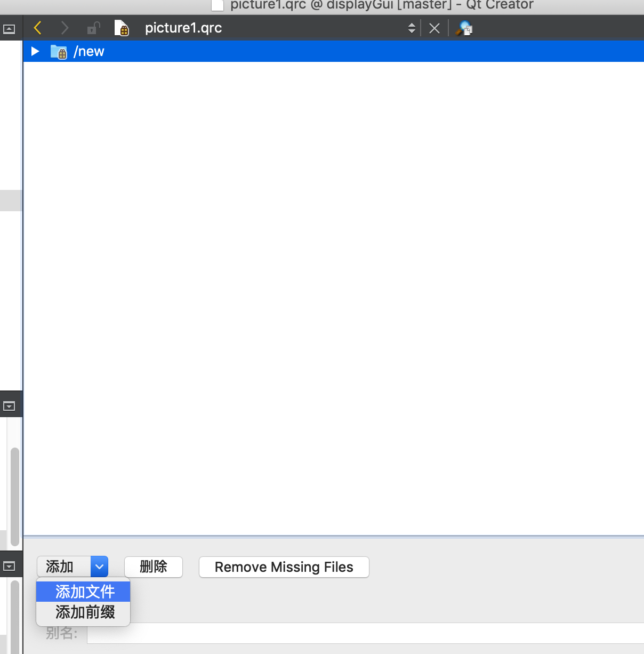This screenshot has width=644, height=654.
Task: Click the picture1.qrc document icon
Action: point(122,27)
